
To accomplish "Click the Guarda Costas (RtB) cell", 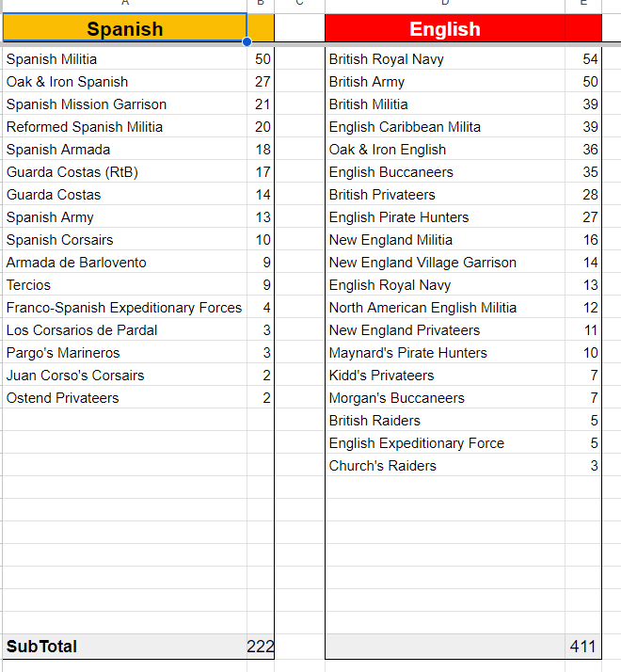I will tap(72, 172).
